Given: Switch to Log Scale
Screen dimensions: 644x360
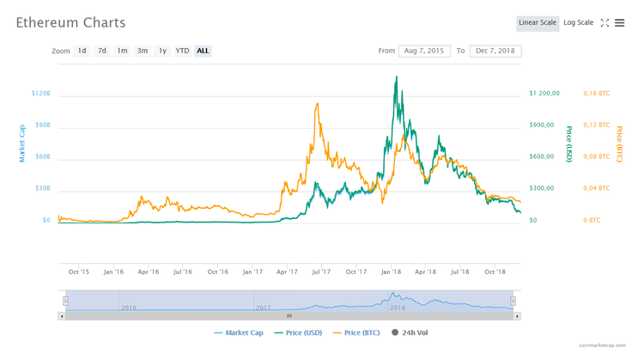Looking at the screenshot, I should 578,23.
